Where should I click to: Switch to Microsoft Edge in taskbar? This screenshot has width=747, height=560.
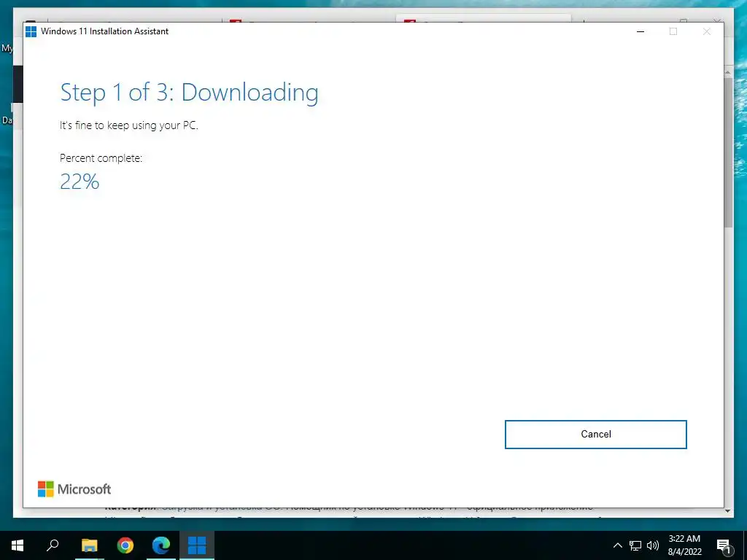[x=161, y=545]
